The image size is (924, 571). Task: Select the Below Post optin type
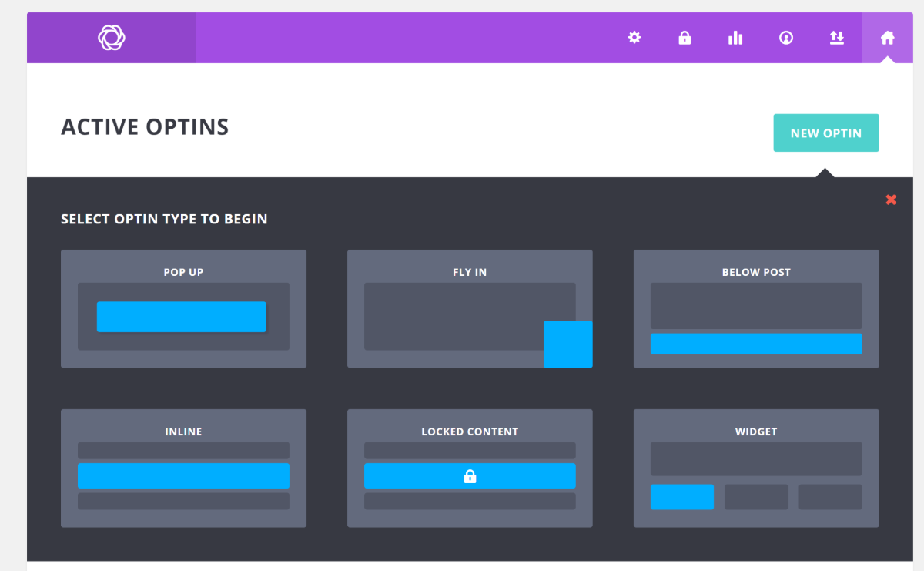756,309
